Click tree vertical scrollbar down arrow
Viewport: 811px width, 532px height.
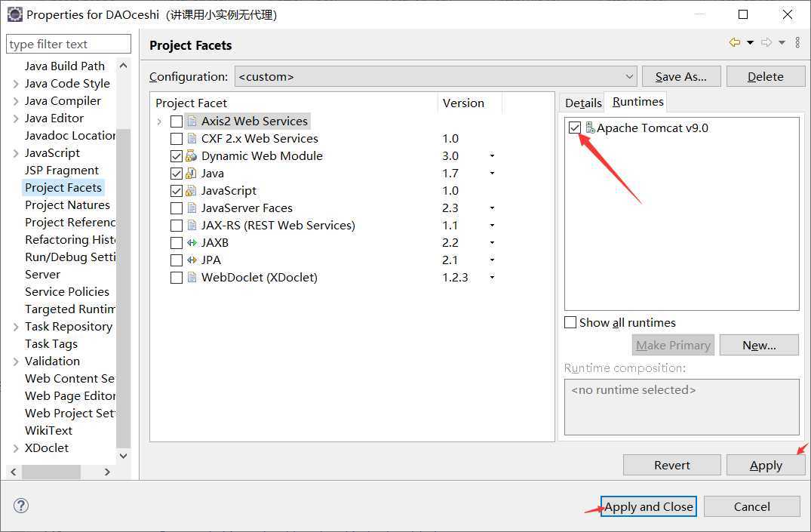coord(123,456)
